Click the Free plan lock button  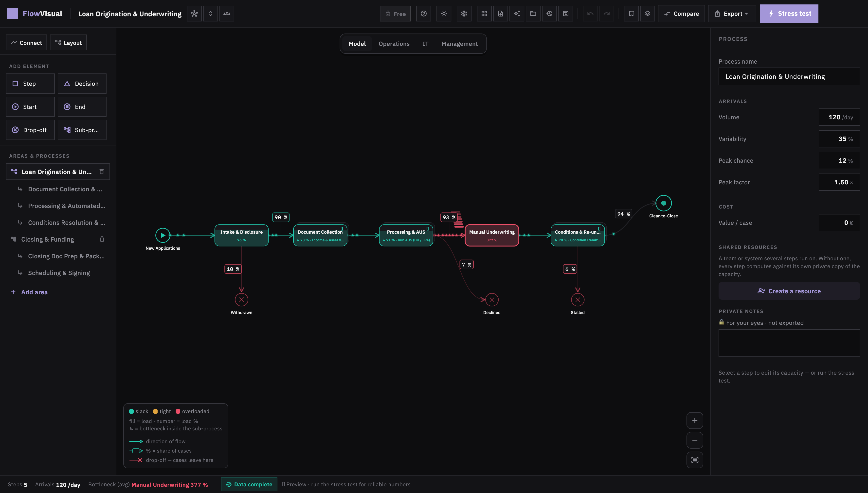[x=395, y=14]
